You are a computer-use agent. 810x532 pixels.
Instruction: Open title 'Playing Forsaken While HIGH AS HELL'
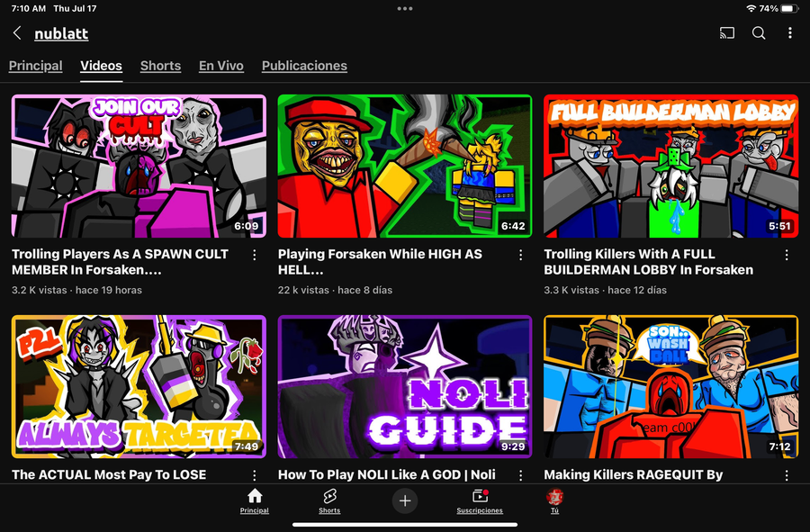(380, 262)
